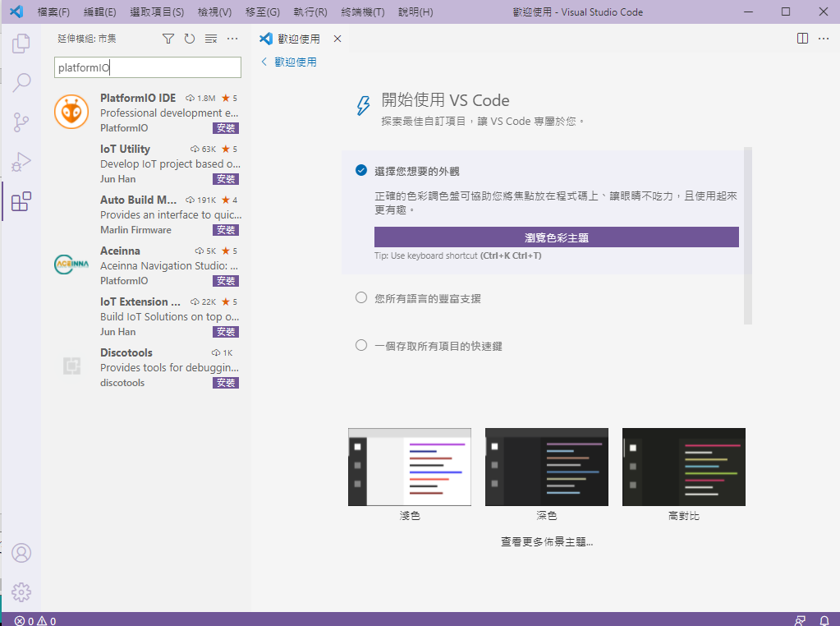Filter extensions with the funnel icon
The height and width of the screenshot is (626, 840).
click(x=168, y=39)
